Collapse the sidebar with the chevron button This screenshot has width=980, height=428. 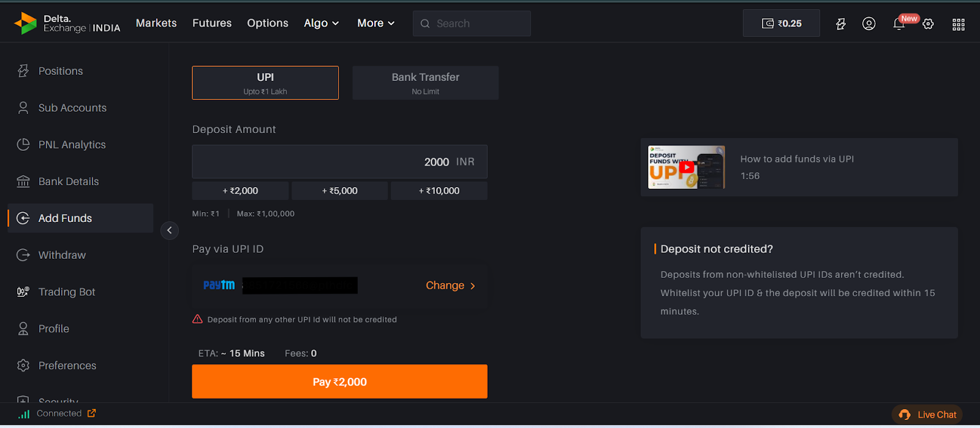[x=170, y=231]
